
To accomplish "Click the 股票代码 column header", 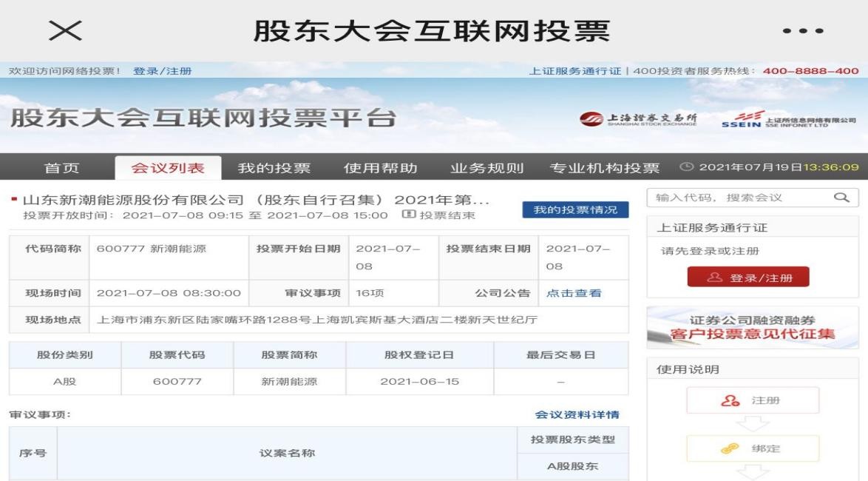I will coord(177,354).
